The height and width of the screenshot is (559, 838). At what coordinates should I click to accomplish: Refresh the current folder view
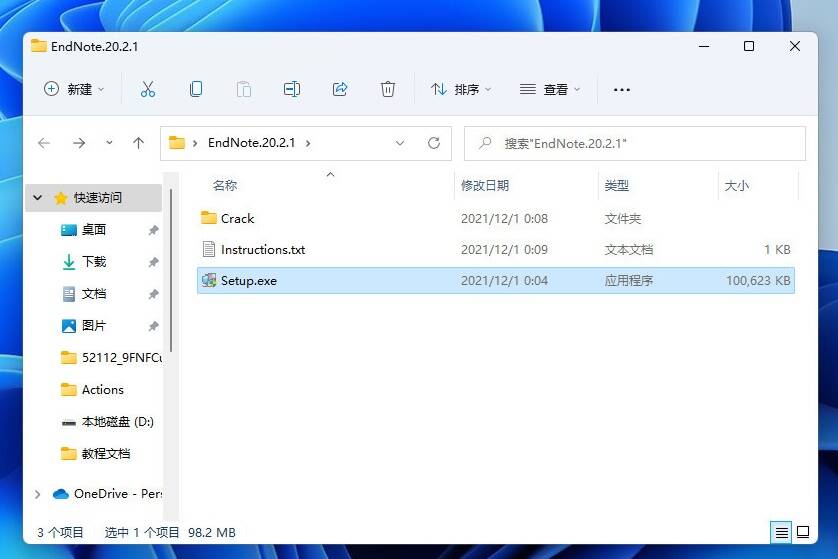[434, 143]
